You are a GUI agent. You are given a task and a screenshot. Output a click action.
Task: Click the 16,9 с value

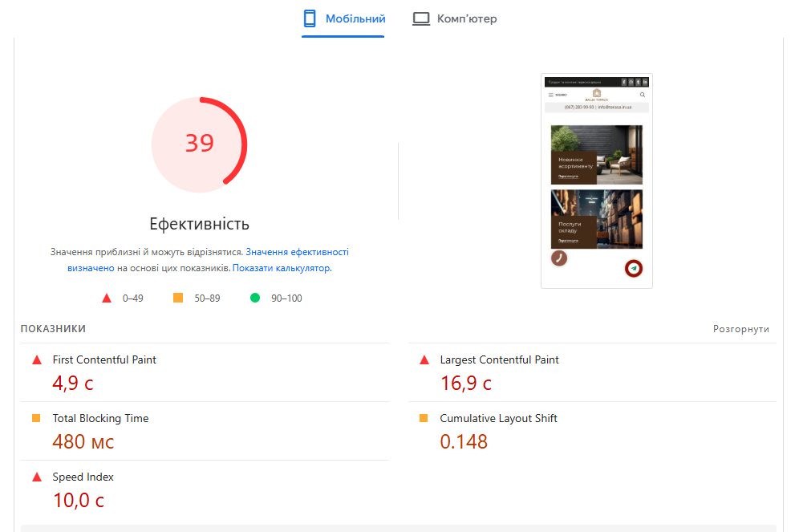466,384
